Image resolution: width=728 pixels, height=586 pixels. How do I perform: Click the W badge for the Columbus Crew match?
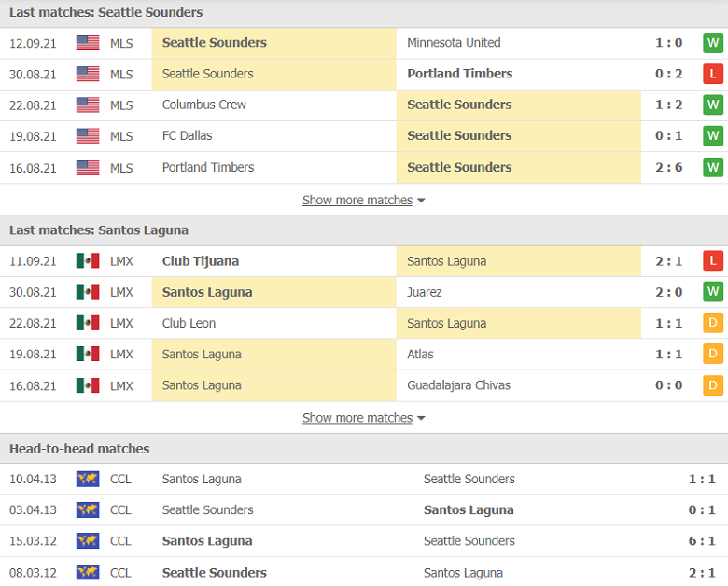pyautogui.click(x=713, y=105)
